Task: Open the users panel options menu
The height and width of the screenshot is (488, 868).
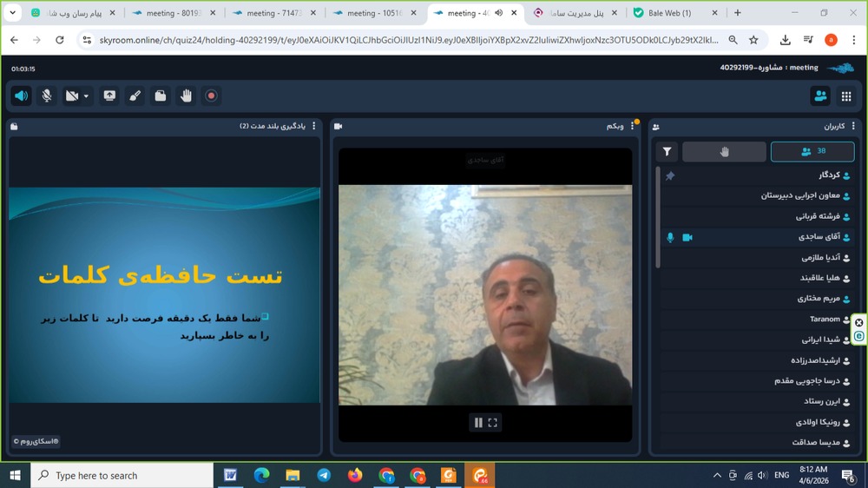Action: (853, 126)
